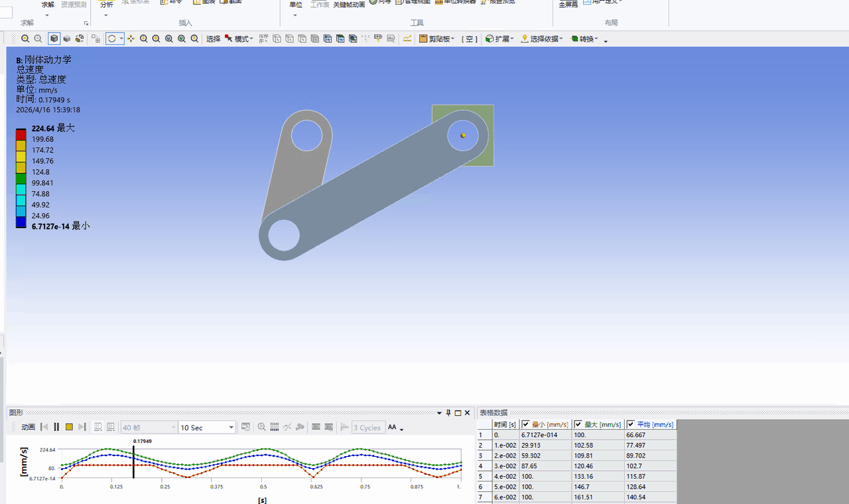
Task: Stop the animation with the yellow square
Action: [69, 427]
